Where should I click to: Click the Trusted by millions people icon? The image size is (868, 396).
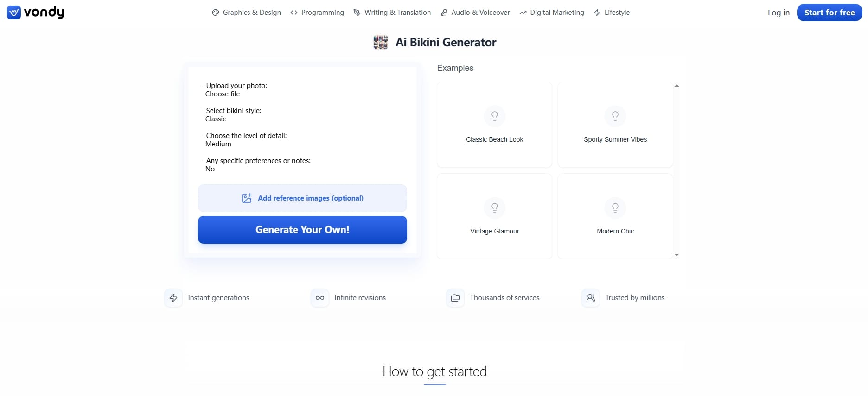click(x=591, y=298)
